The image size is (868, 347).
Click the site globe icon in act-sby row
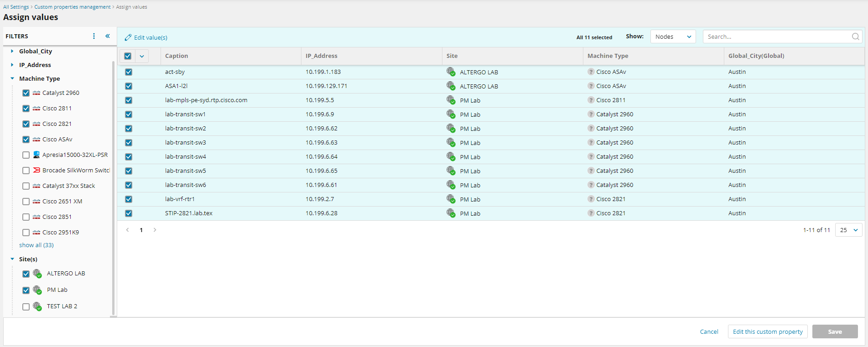451,72
